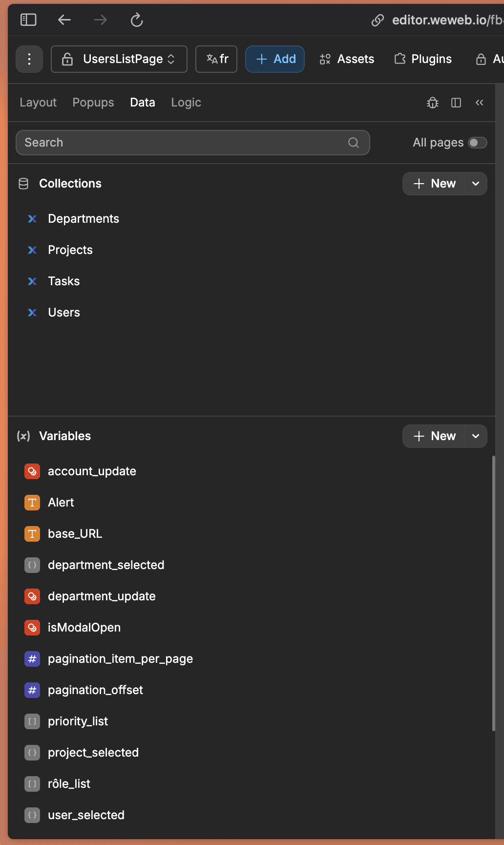
Task: Select the project_selected variable
Action: [x=93, y=753]
